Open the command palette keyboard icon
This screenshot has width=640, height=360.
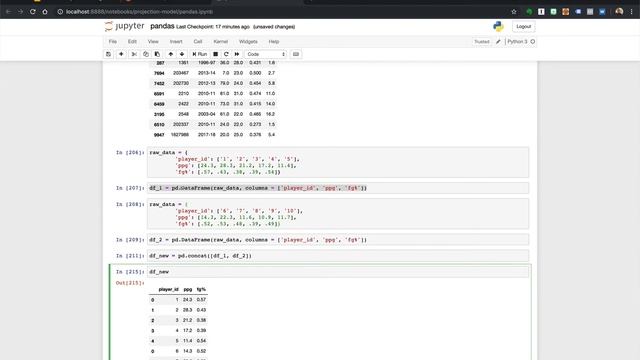tap(296, 54)
